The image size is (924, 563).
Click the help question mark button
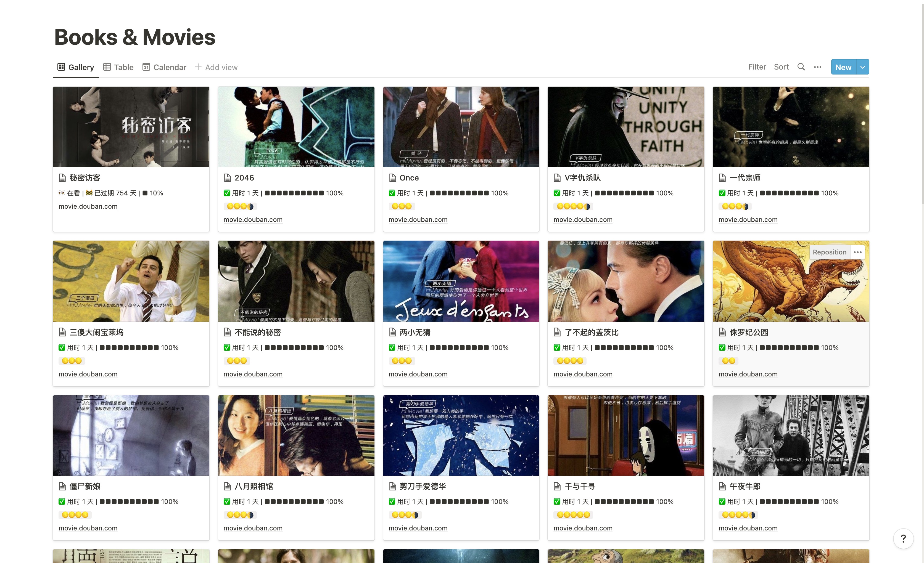coord(903,538)
